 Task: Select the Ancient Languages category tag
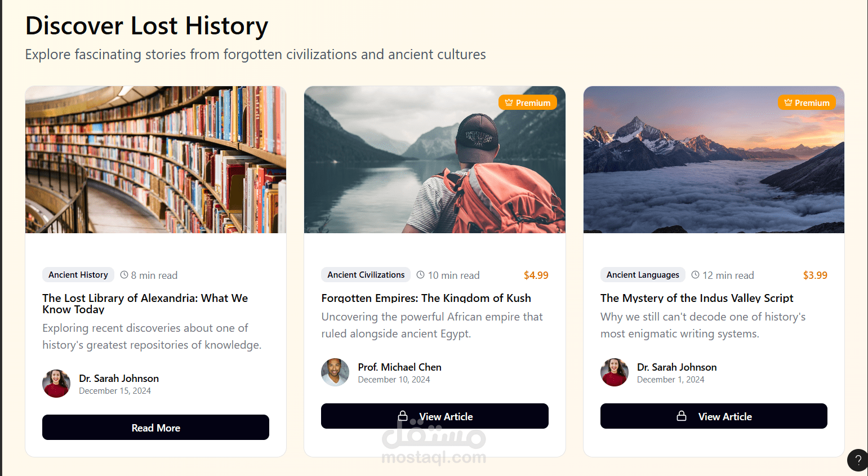tap(643, 275)
